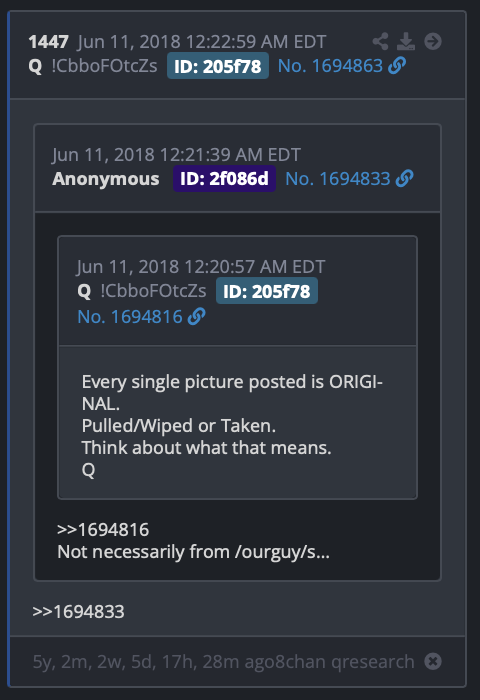Viewport: 480px width, 700px height.
Task: Open post No. 1694863 link
Action: [330, 66]
